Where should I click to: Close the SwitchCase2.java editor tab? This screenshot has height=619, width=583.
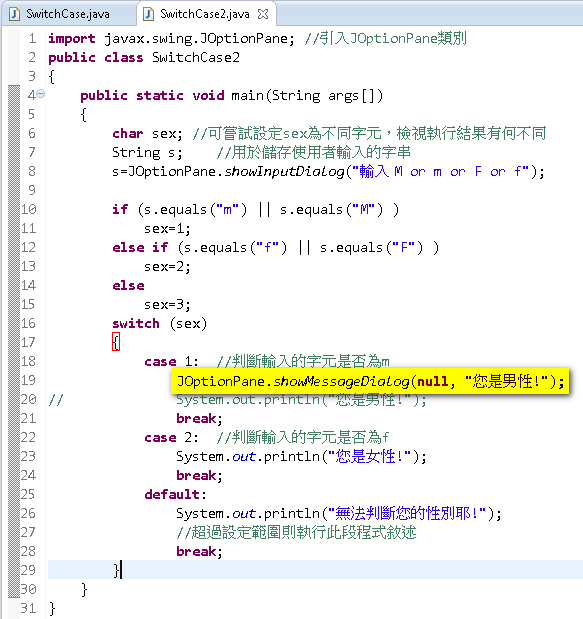pyautogui.click(x=263, y=14)
